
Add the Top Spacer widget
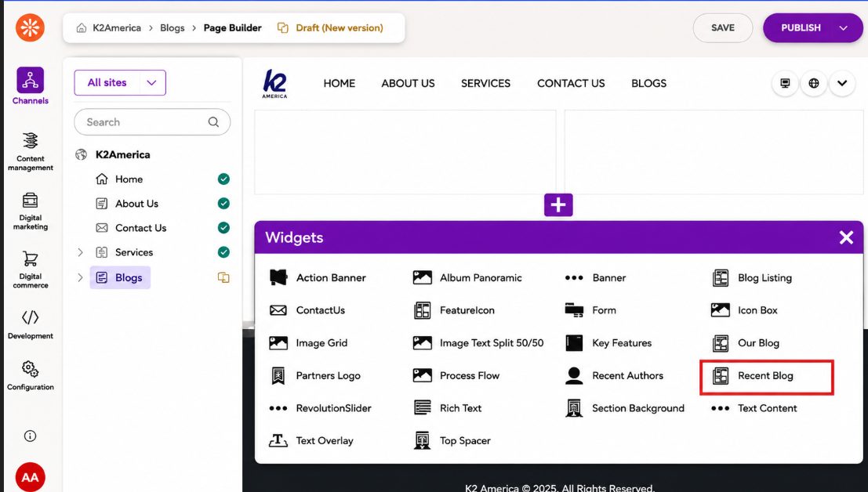[x=452, y=440]
